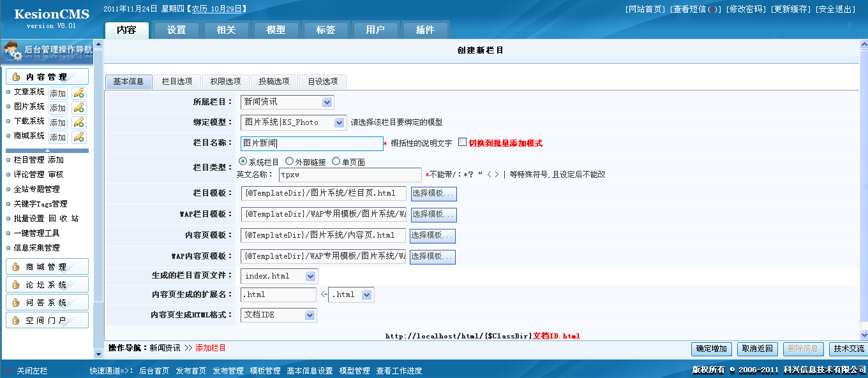Click the main form vertical scrollbar down arrow
868x378 pixels.
pos(864,334)
